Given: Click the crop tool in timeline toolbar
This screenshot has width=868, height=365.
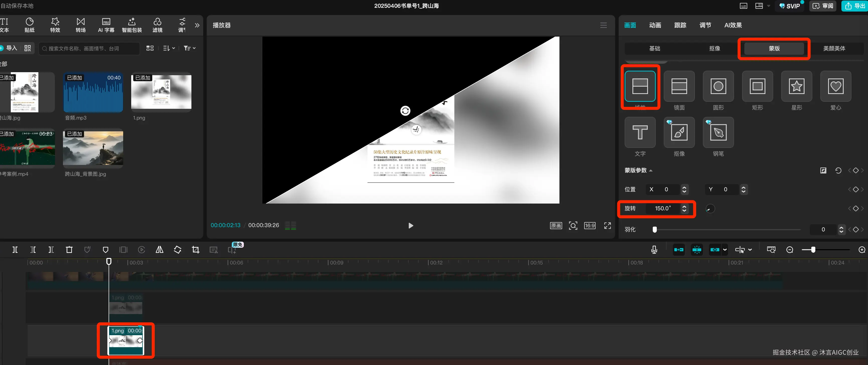Looking at the screenshot, I should [x=195, y=250].
